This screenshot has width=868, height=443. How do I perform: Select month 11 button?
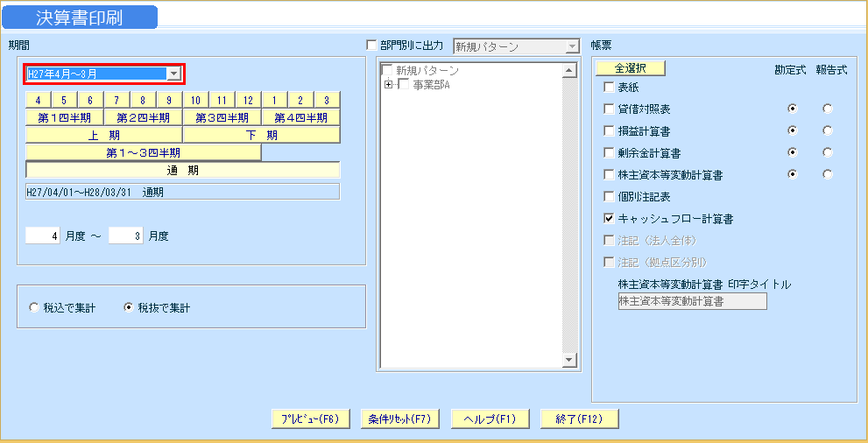pyautogui.click(x=222, y=100)
